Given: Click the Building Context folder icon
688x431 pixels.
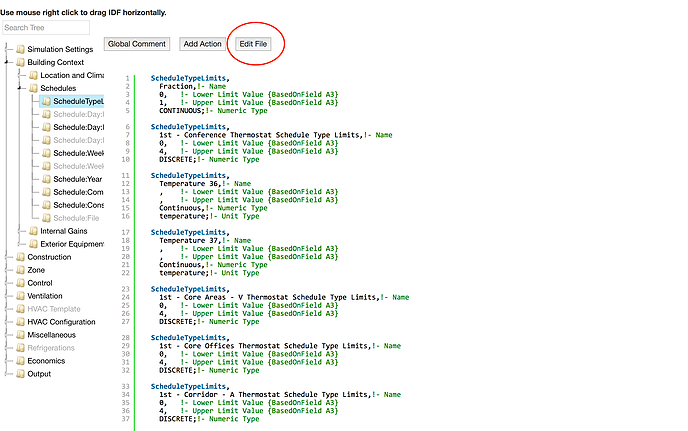Looking at the screenshot, I should click(x=20, y=62).
